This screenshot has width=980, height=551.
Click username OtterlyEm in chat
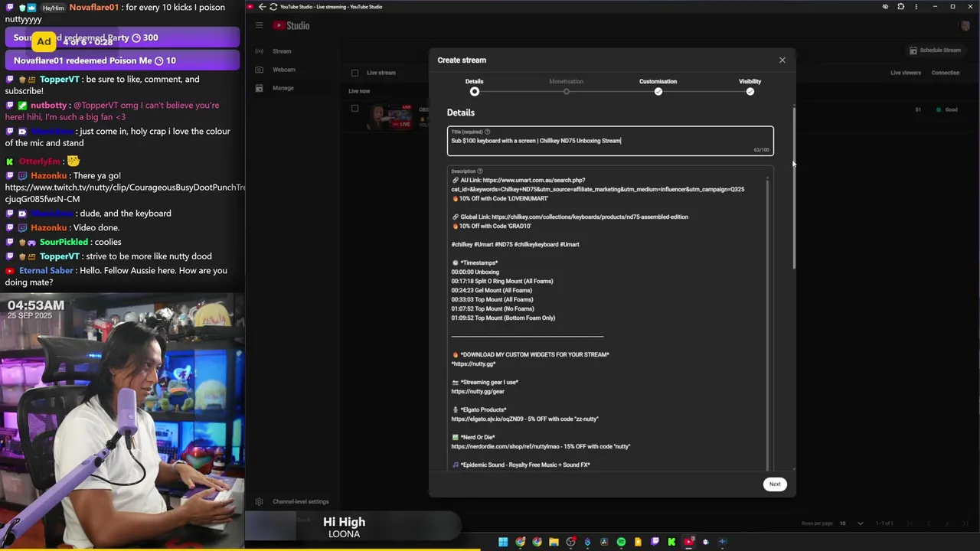39,161
